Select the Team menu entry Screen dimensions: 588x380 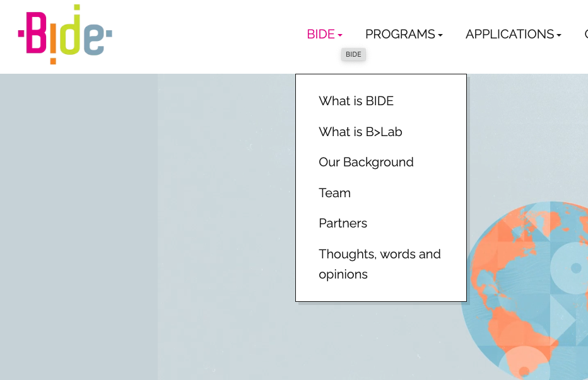[x=334, y=193]
